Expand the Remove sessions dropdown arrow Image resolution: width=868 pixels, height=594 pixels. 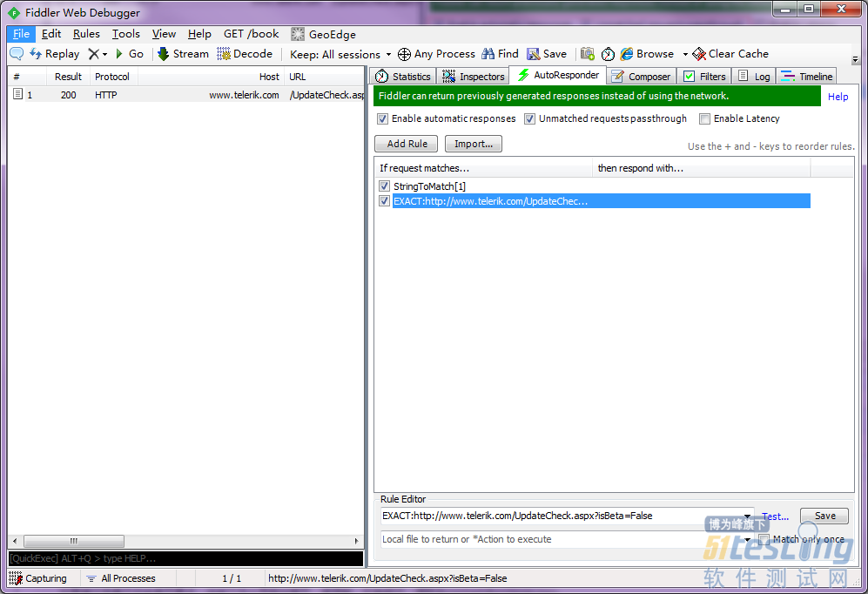(x=104, y=54)
